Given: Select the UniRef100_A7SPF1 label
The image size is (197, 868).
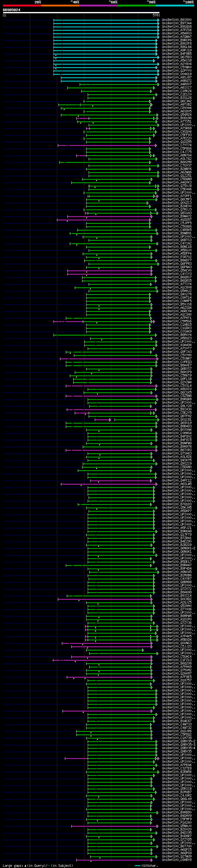Looking at the screenshot, I should point(177,196).
